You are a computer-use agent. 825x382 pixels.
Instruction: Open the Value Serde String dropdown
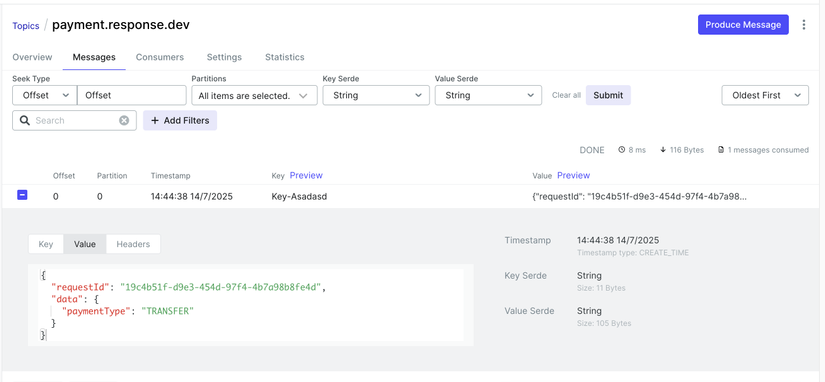[488, 95]
